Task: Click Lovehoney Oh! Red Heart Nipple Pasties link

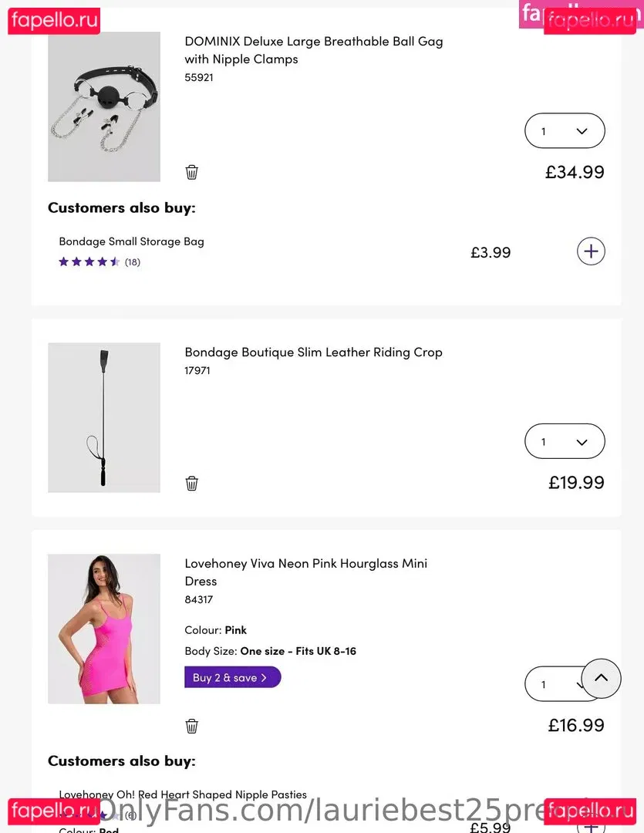Action: click(x=183, y=794)
